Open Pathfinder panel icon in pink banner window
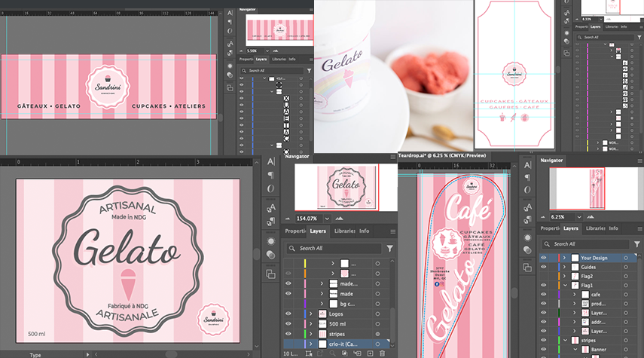The width and height of the screenshot is (644, 358). 230,88
